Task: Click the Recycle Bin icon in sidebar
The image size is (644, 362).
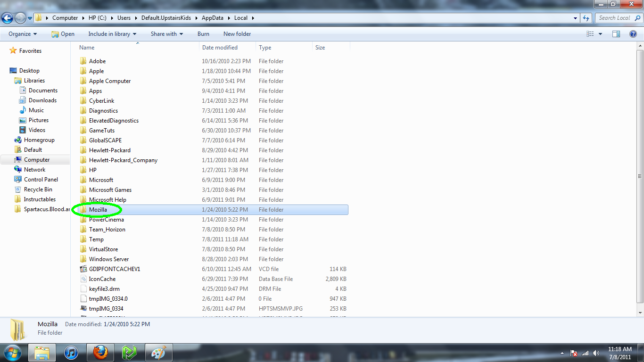Action: pyautogui.click(x=18, y=189)
